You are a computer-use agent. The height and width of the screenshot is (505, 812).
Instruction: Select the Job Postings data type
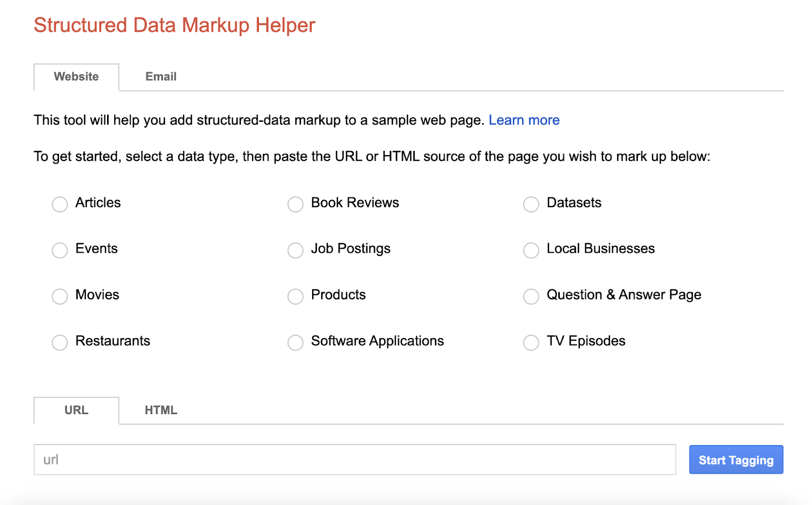coord(295,250)
